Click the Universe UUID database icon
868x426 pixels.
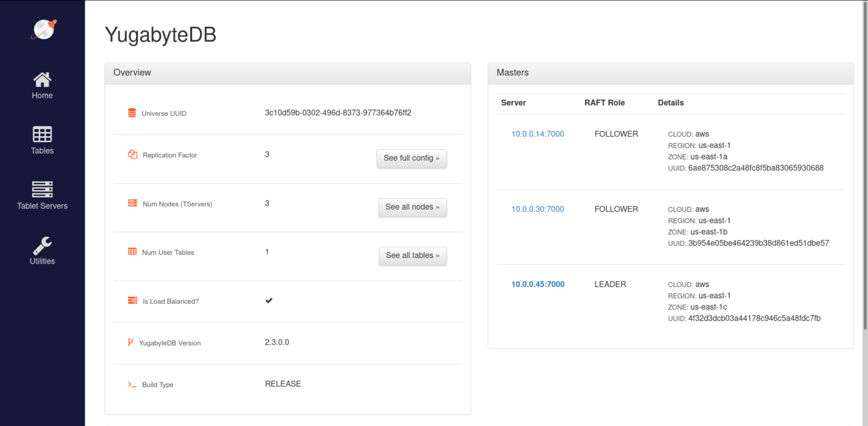tap(132, 113)
